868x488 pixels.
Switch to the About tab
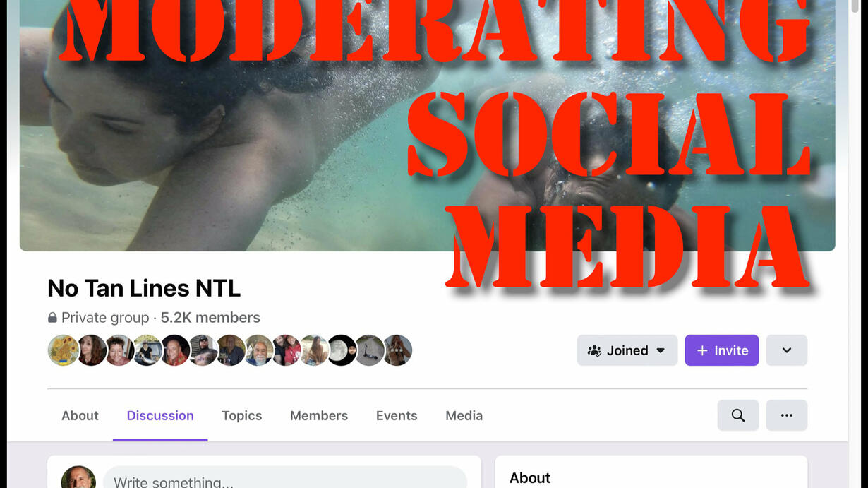[x=80, y=416]
